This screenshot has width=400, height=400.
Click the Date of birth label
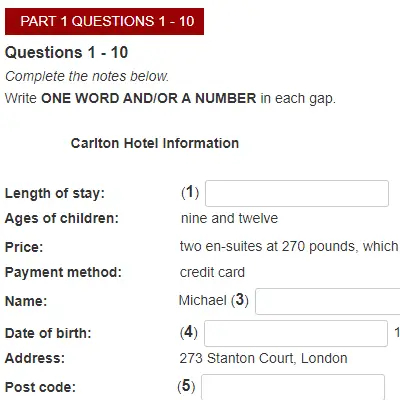click(x=48, y=333)
